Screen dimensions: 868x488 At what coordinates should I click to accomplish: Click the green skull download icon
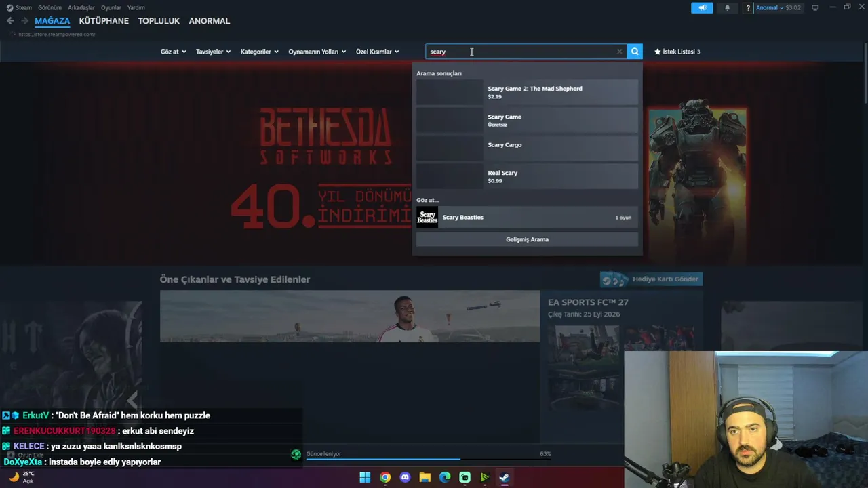click(296, 455)
